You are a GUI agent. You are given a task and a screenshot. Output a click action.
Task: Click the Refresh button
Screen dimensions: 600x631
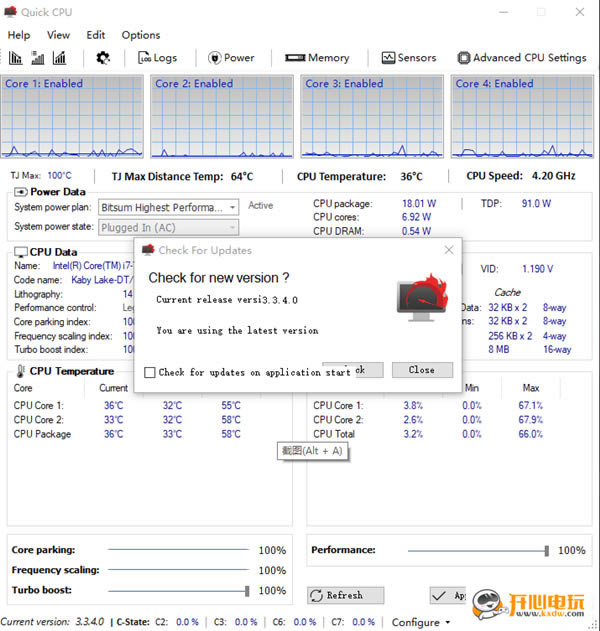coord(345,595)
